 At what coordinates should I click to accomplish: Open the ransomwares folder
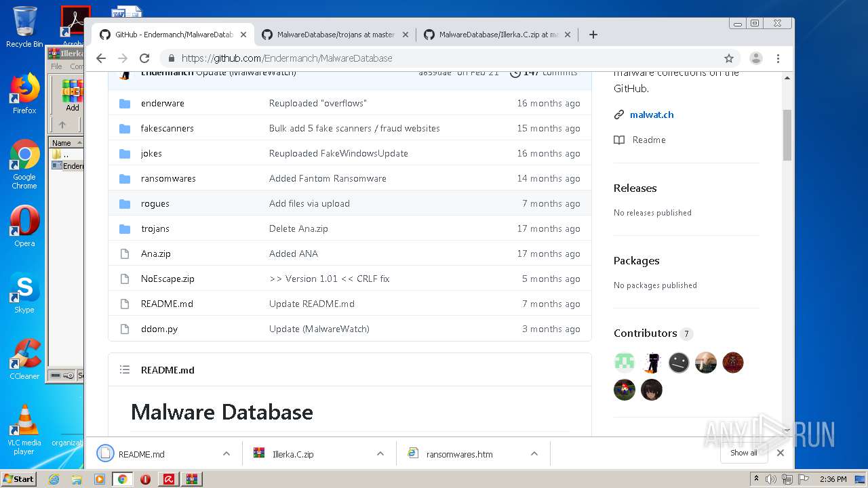[x=168, y=178]
